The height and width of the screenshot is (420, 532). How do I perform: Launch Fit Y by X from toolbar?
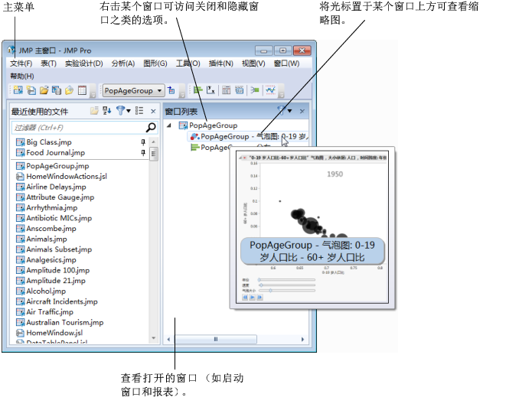211,90
